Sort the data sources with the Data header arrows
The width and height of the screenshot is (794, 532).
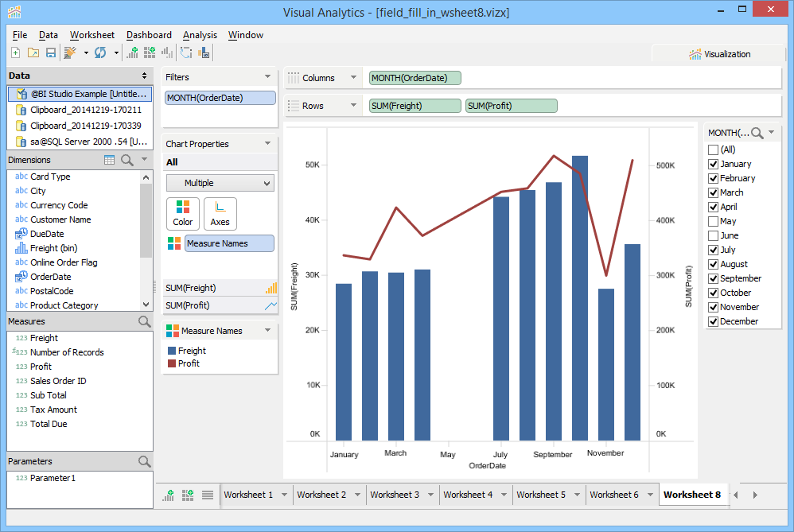(x=144, y=76)
